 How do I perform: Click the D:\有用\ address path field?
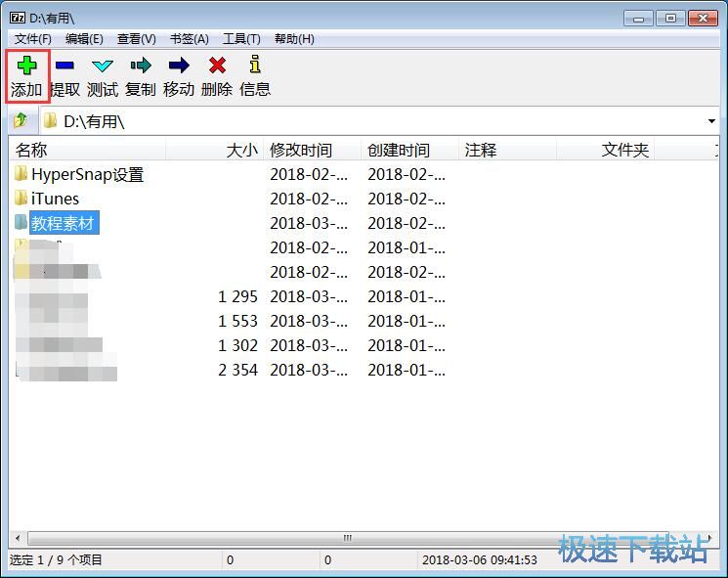[x=371, y=121]
